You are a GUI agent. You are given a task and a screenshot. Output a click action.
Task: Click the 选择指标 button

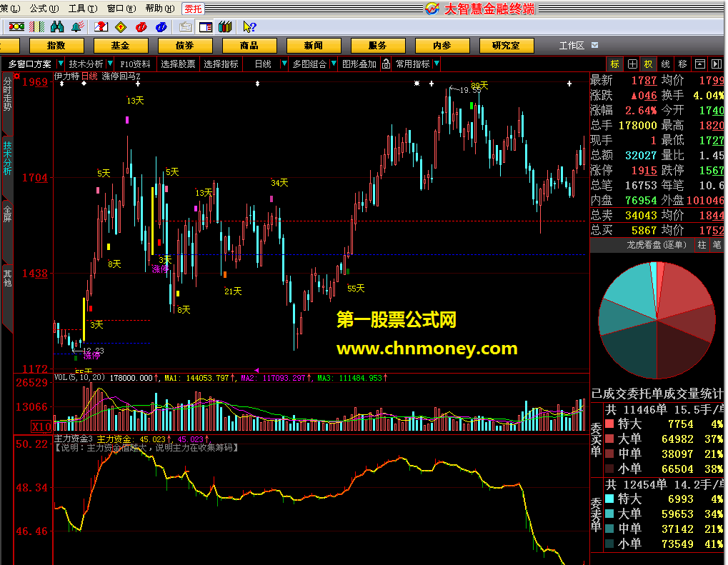pos(221,64)
